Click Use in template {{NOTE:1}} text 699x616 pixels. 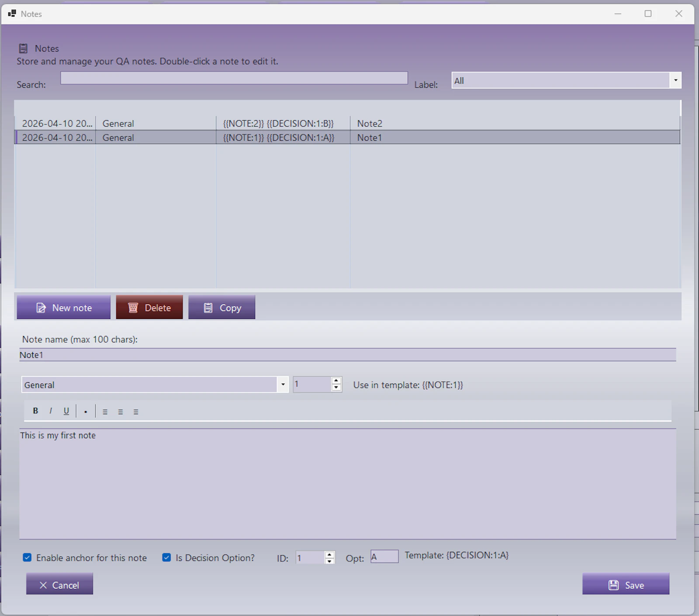coord(408,385)
